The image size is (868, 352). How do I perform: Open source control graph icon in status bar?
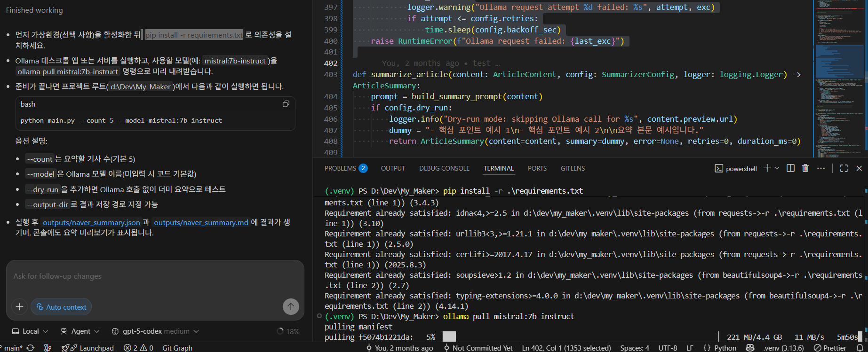pos(48,348)
